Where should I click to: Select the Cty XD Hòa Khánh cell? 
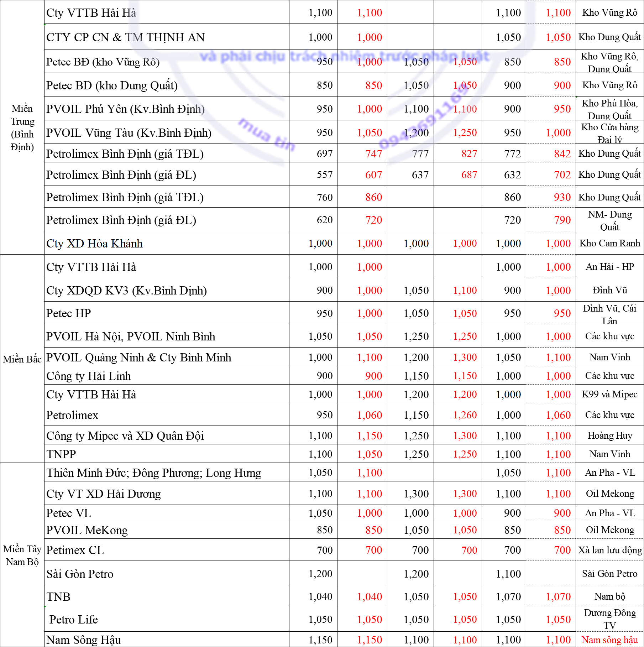[x=167, y=243]
